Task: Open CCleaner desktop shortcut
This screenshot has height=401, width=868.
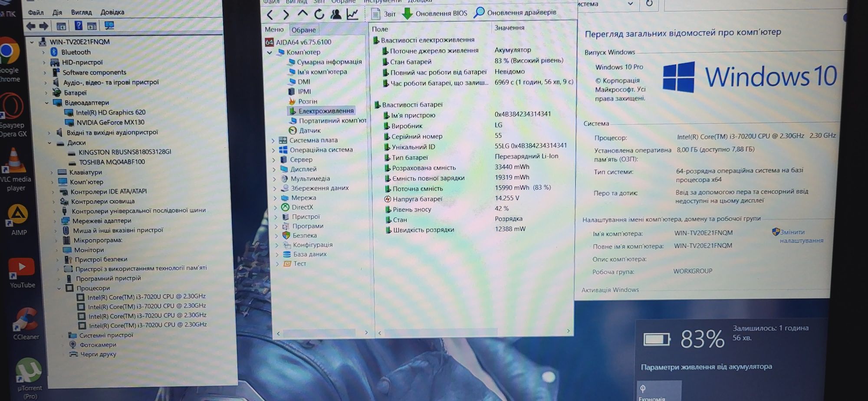Action: [26, 324]
